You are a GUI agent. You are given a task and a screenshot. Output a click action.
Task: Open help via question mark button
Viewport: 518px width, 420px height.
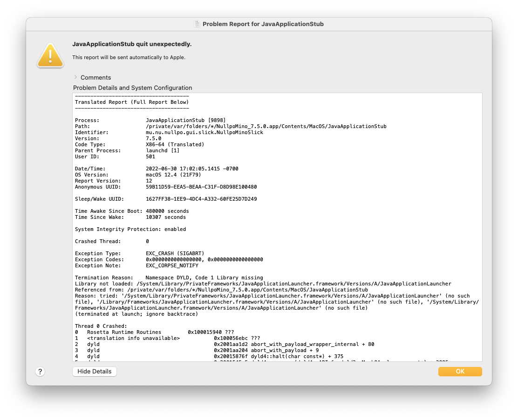[40, 372]
